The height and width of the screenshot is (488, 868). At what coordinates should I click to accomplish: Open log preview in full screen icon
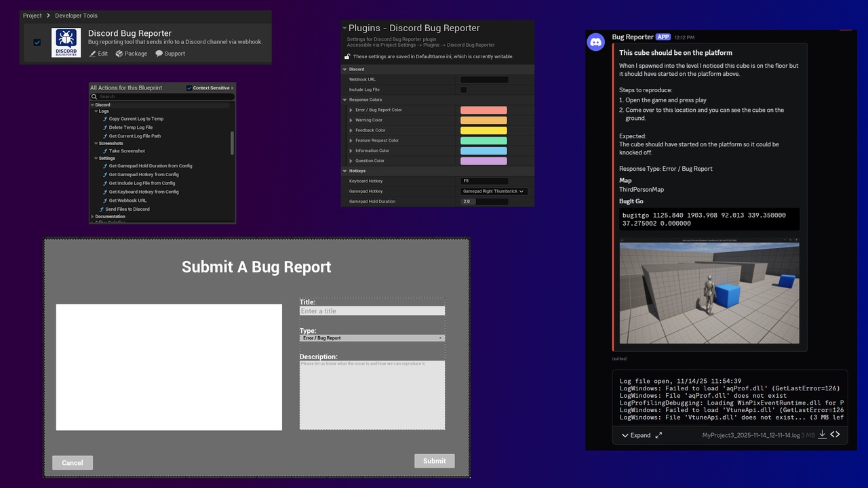[658, 435]
